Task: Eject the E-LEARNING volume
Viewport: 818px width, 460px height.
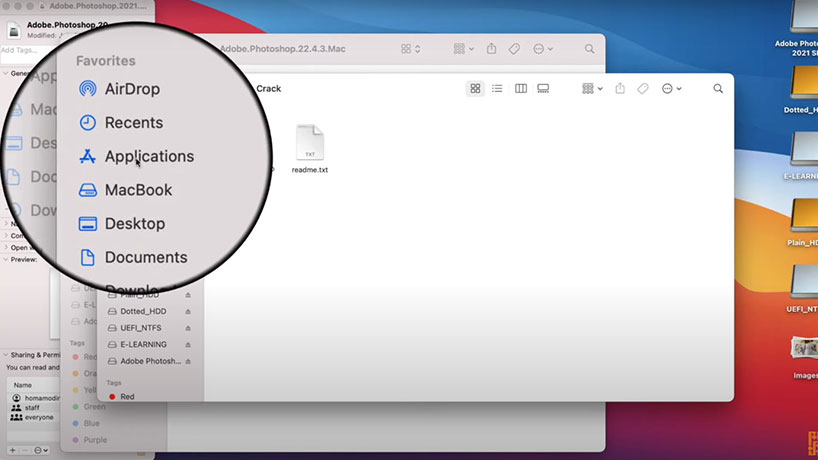Action: click(x=188, y=345)
